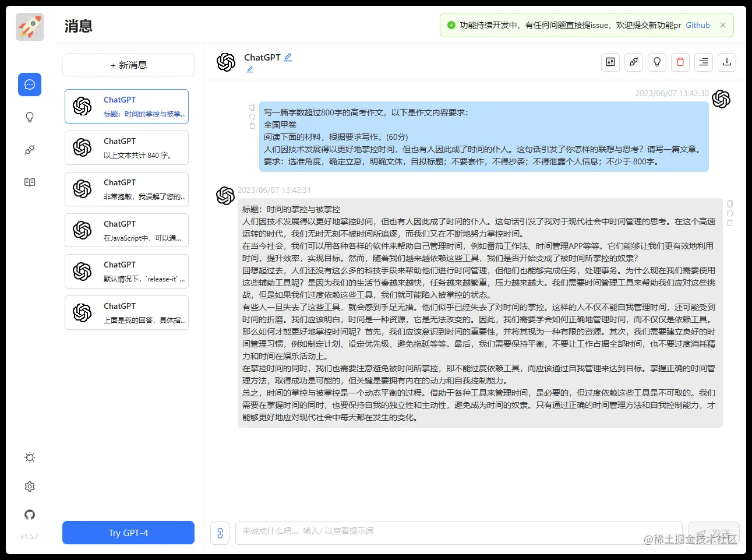
Task: Download the conversation with export button
Action: [x=727, y=62]
